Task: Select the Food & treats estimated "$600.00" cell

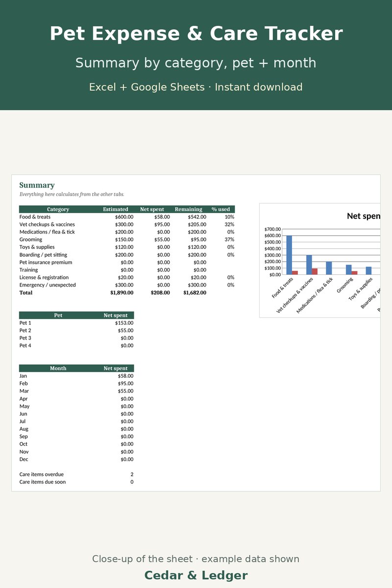Action: pyautogui.click(x=124, y=217)
